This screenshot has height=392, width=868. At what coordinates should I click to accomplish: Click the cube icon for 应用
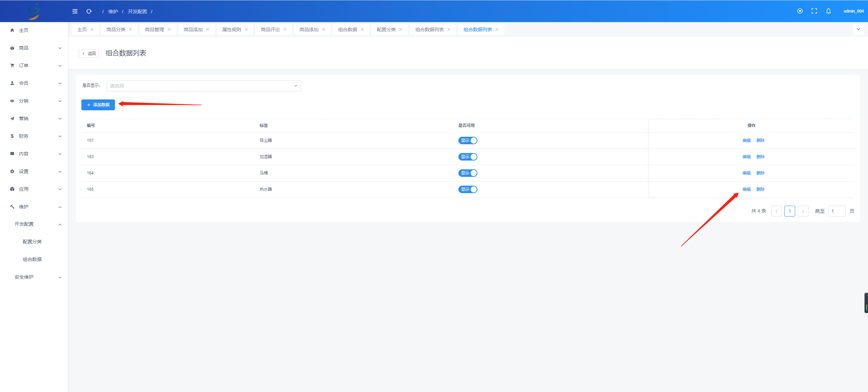tap(12, 189)
